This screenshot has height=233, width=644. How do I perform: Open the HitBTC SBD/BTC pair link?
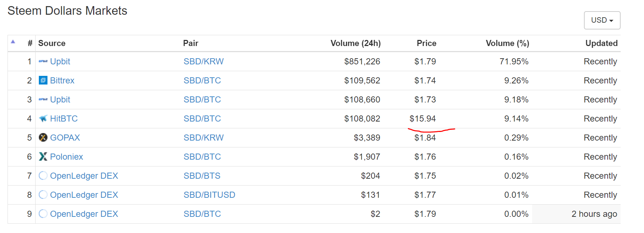202,119
